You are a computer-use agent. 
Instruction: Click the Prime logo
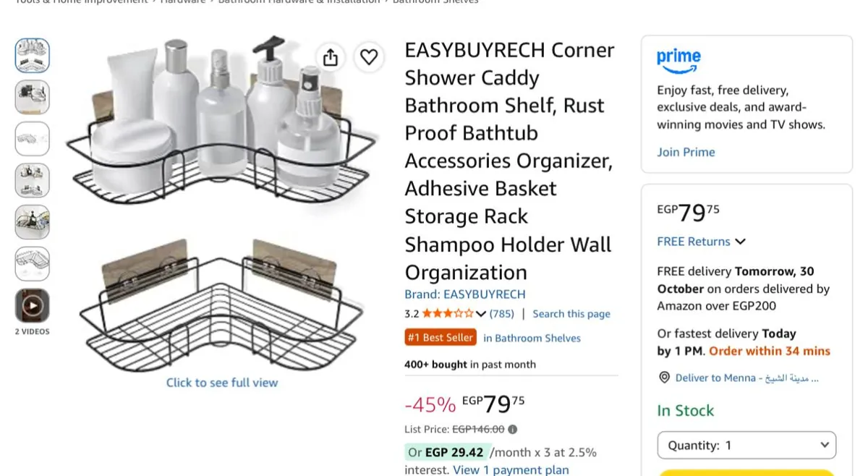point(678,61)
